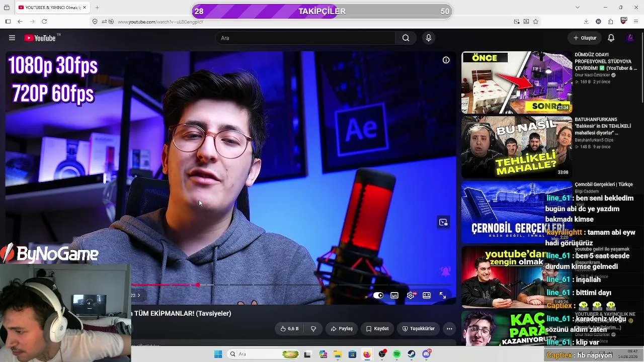This screenshot has width=644, height=362.
Task: Show video info card icon
Action: 446,60
